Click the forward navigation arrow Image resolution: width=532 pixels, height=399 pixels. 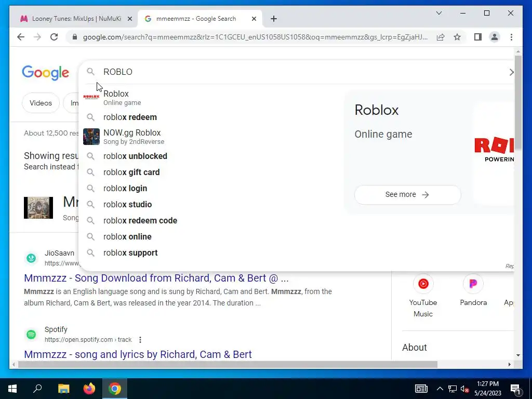coord(37,37)
